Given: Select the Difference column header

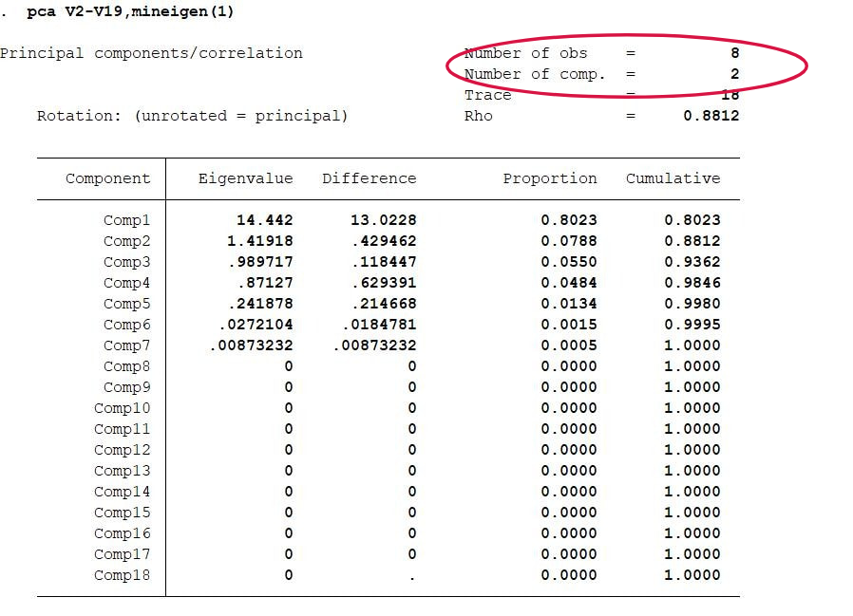Looking at the screenshot, I should 369,177.
